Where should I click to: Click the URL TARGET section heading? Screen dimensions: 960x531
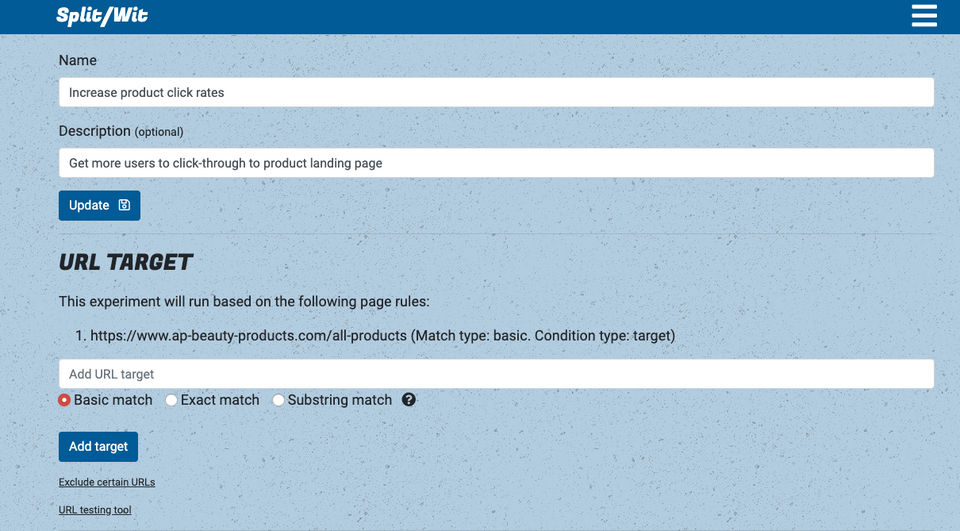pyautogui.click(x=126, y=262)
